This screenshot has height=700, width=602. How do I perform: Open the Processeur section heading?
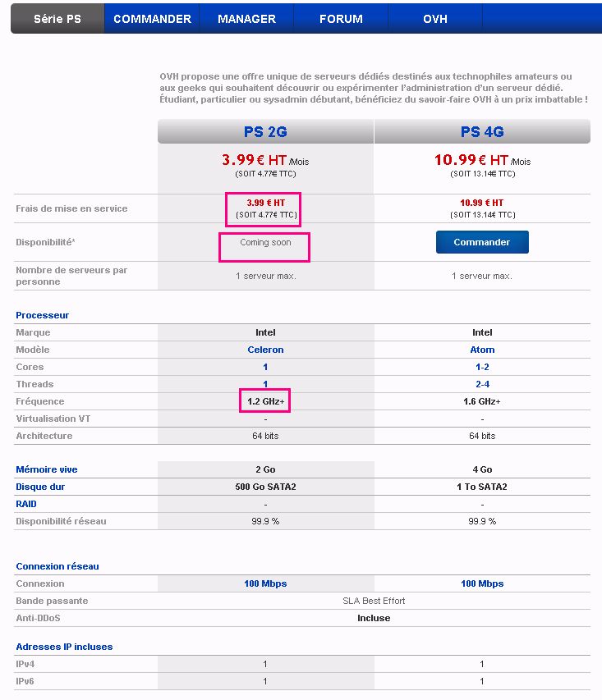pos(43,315)
